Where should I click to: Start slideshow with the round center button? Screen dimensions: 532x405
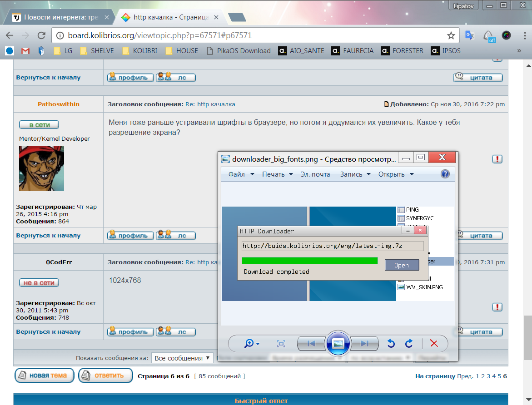pyautogui.click(x=338, y=344)
